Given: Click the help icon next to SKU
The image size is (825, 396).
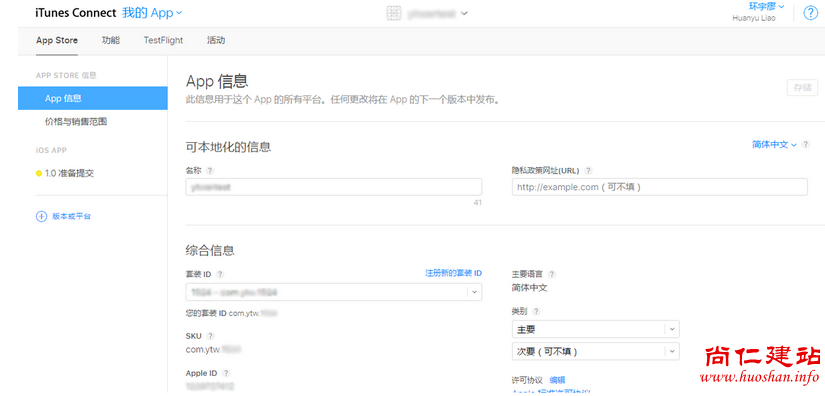Looking at the screenshot, I should point(210,336).
